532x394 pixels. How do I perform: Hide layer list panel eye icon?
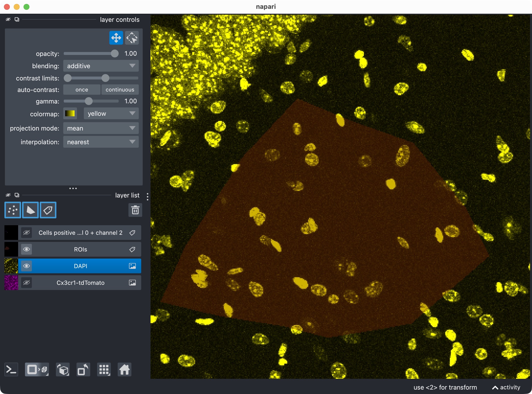[x=8, y=195]
